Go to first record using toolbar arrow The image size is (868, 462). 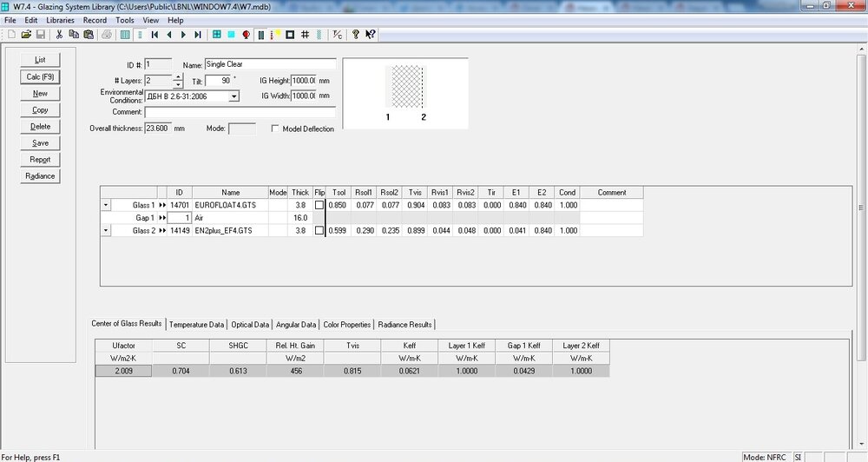[x=155, y=35]
